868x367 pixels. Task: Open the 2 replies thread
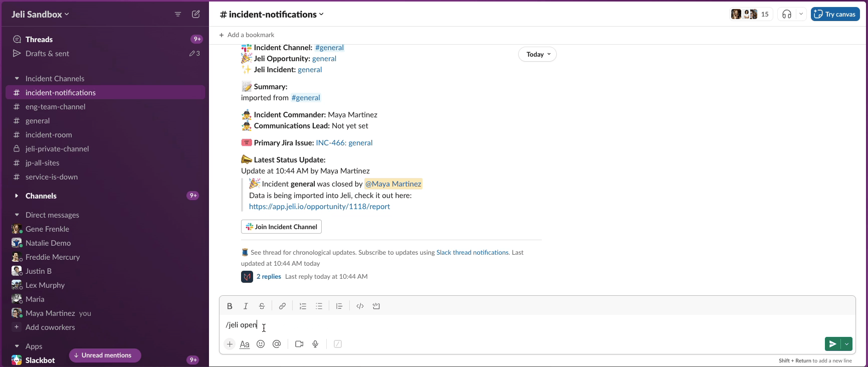[x=269, y=276]
